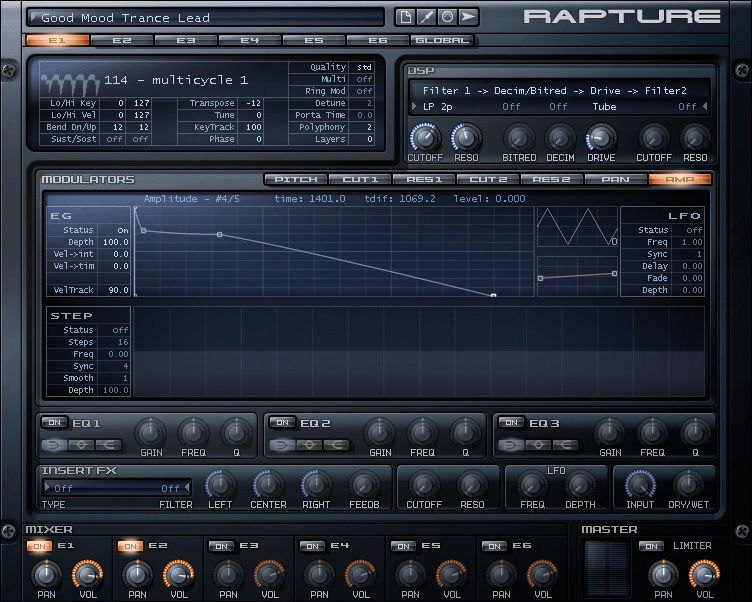Click the multicycle waveform thumbnail
The width and height of the screenshot is (752, 602).
[70, 83]
